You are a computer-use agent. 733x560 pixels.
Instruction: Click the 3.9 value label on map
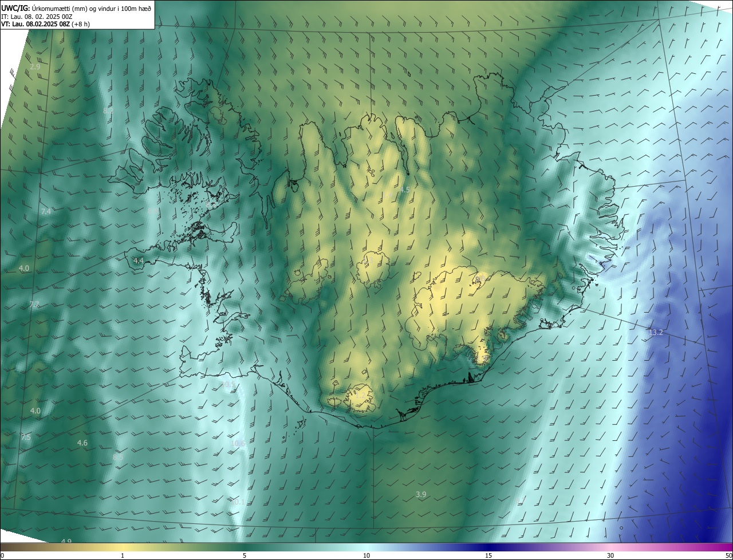click(x=421, y=494)
